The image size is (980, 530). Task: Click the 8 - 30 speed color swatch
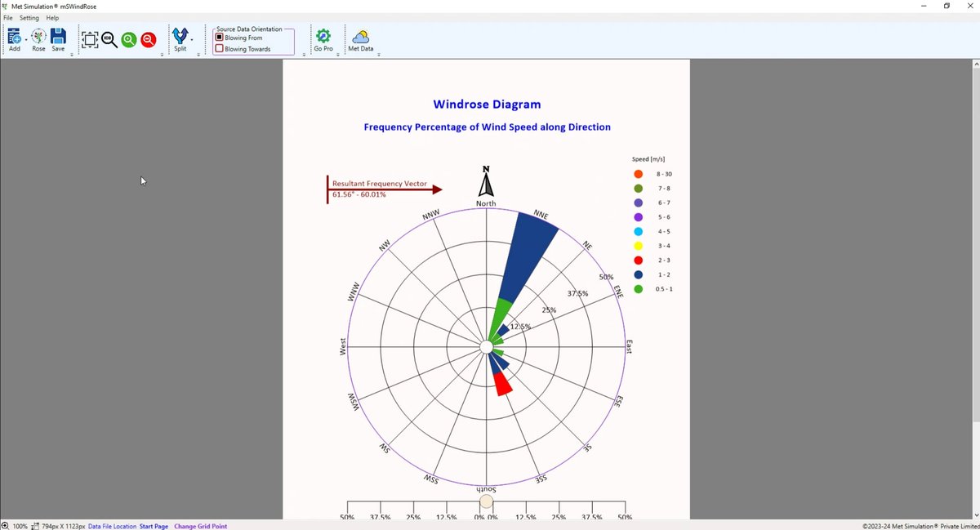pos(638,174)
